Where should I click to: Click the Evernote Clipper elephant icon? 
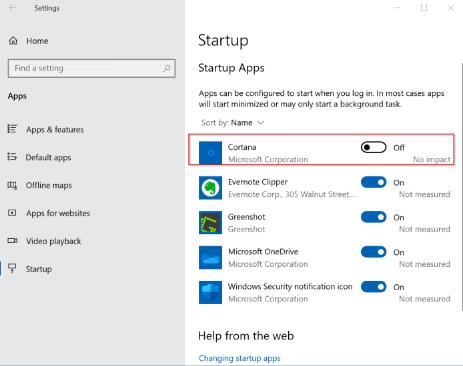[x=210, y=188]
